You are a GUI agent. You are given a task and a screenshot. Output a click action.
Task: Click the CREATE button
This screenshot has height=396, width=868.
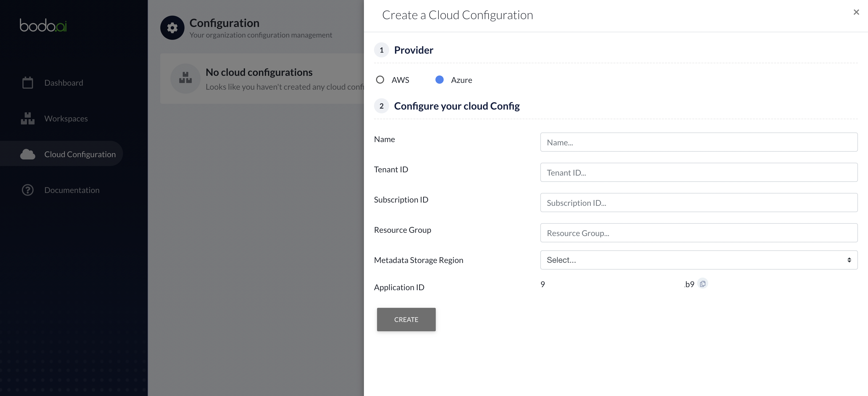click(406, 320)
